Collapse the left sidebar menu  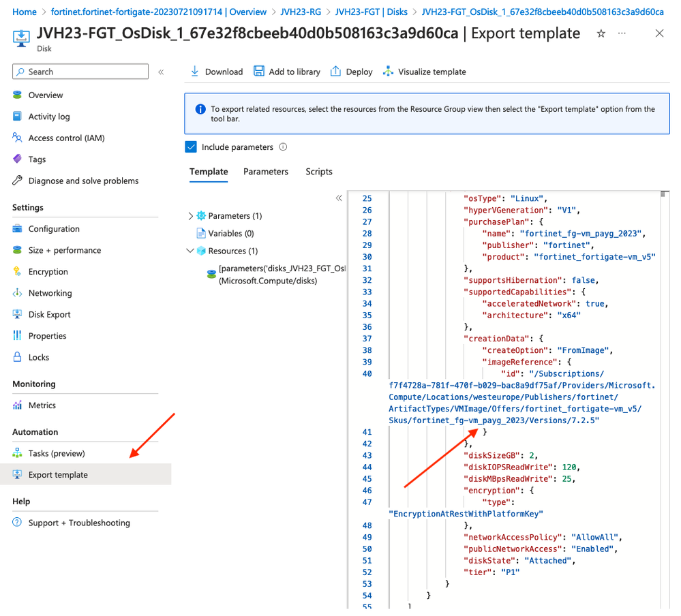pyautogui.click(x=161, y=72)
